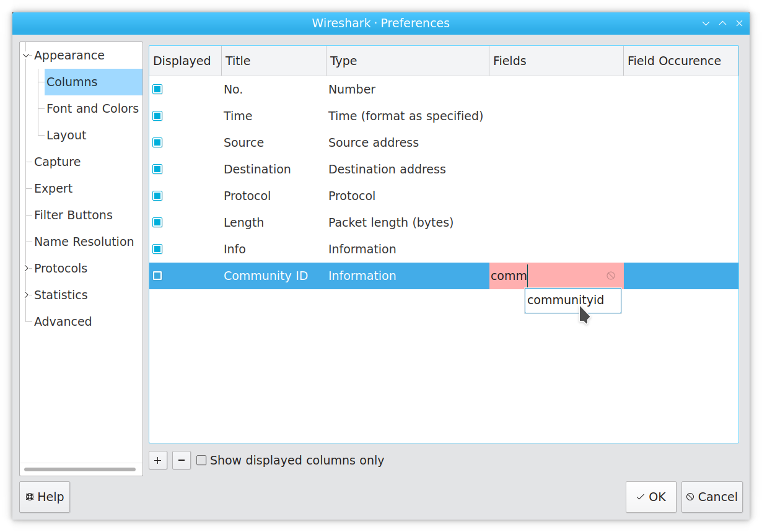Open Help for column preferences
762x532 pixels.
(44, 497)
